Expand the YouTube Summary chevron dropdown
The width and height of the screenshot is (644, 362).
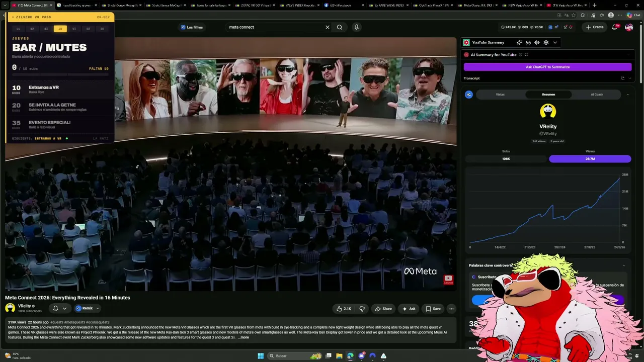555,43
